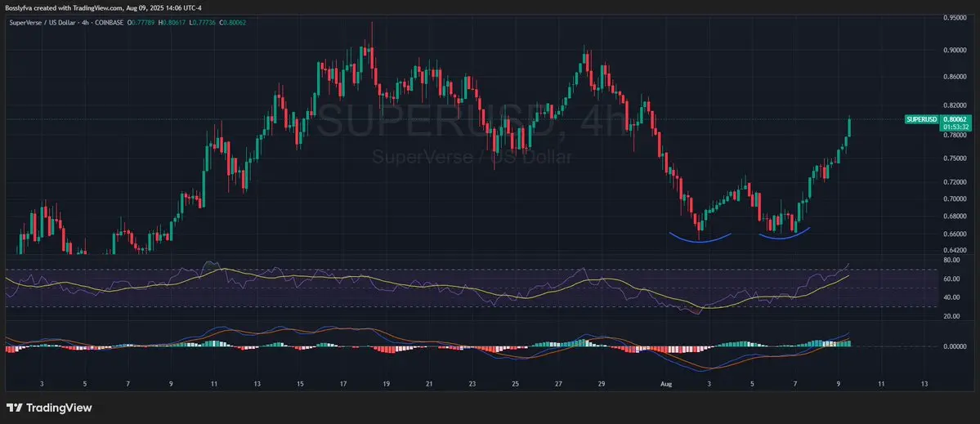Click the MACD 0.00000 axis label
Screen dimensions: 980x424
(x=955, y=346)
